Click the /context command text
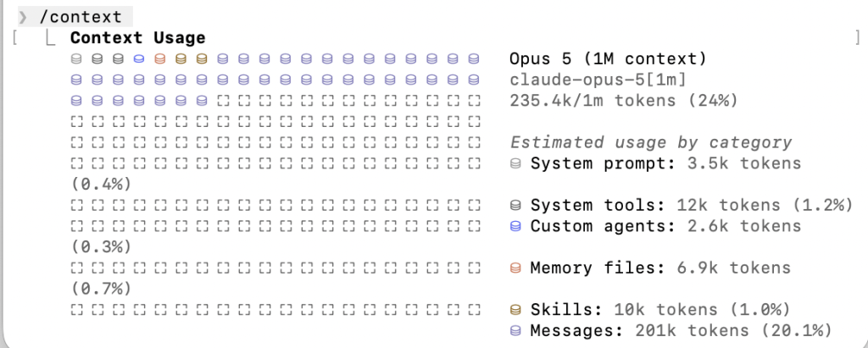 point(81,17)
